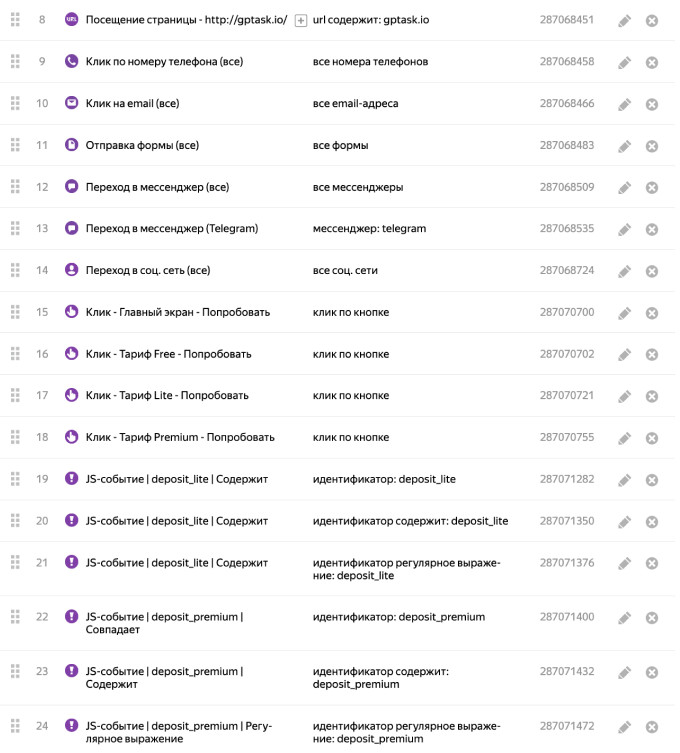Click goal ID 287068509
This screenshot has width=680, height=753.
pyautogui.click(x=566, y=187)
